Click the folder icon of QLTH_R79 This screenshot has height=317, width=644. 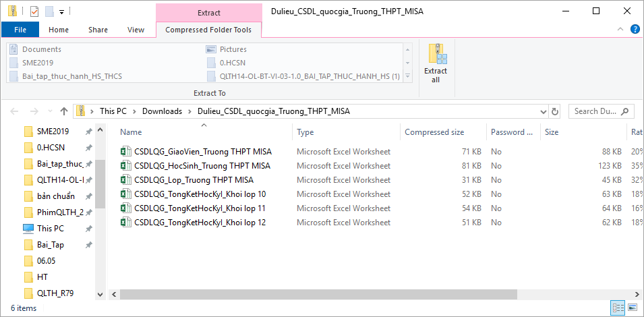[x=28, y=293]
